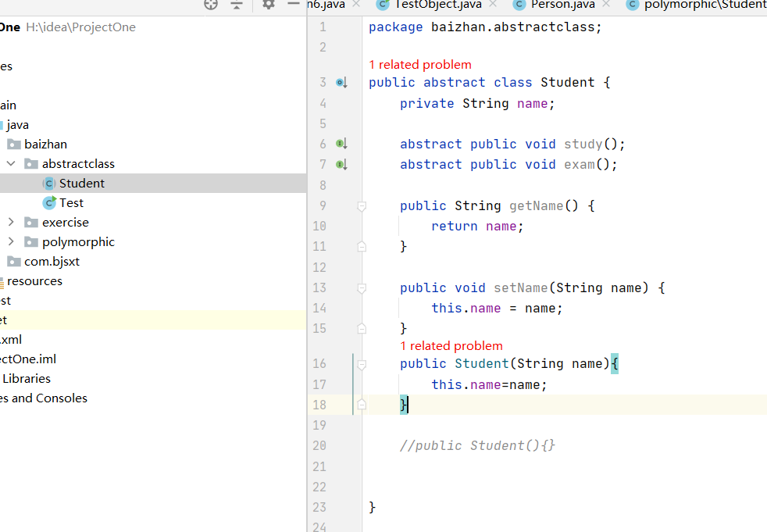Click line number 20 in the gutter
The width and height of the screenshot is (767, 532).
pos(319,445)
